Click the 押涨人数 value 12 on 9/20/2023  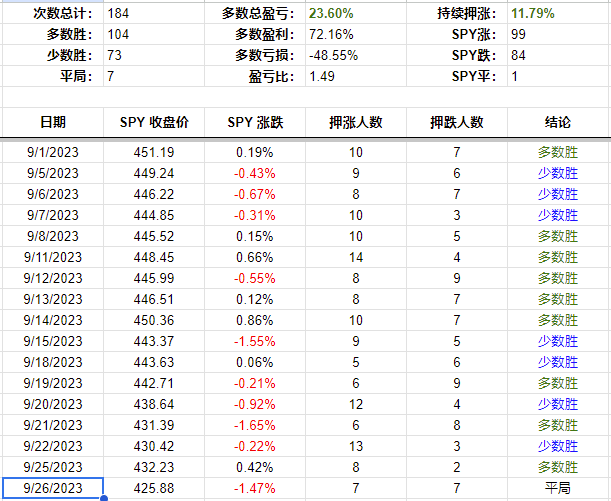coord(356,404)
